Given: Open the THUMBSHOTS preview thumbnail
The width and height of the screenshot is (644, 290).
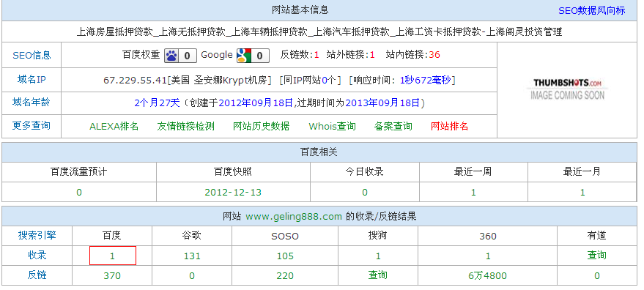Looking at the screenshot, I should pos(567,89).
